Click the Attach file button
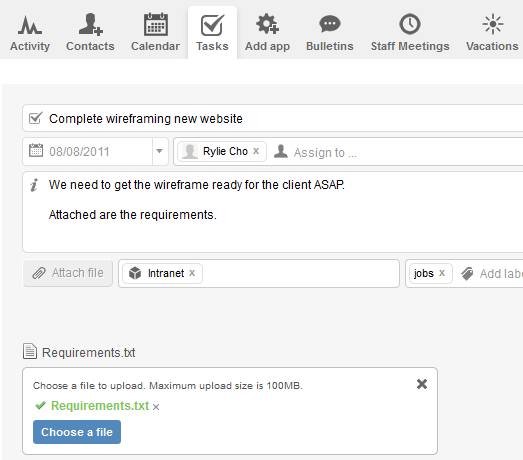The image size is (523, 460). 68,273
